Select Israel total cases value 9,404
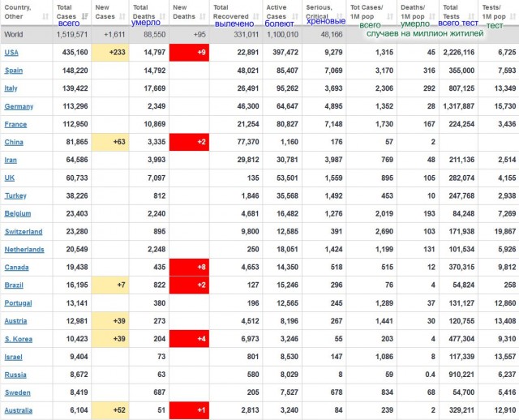 click(79, 357)
